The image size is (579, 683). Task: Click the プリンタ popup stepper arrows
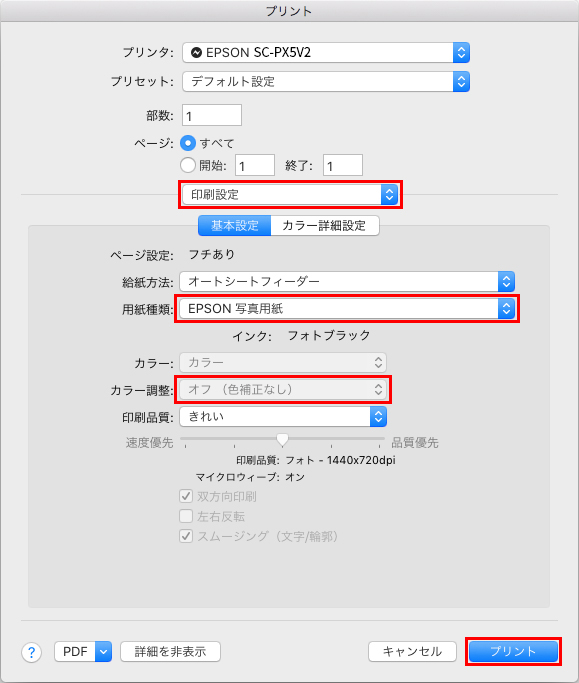(461, 53)
